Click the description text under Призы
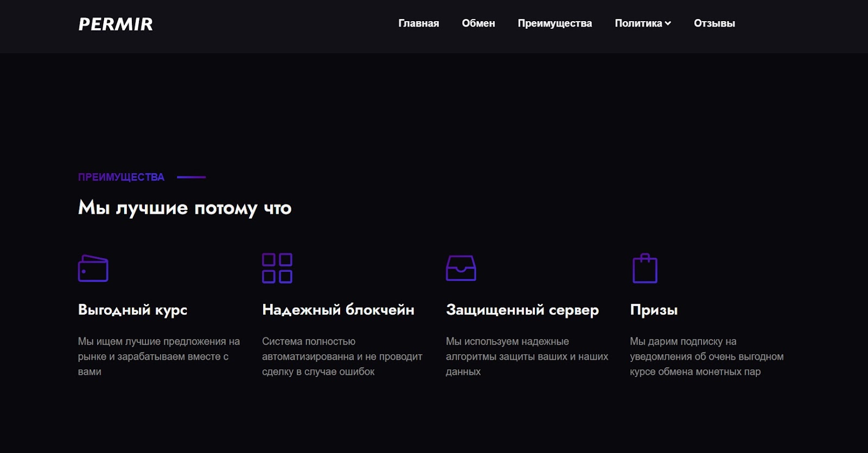Image resolution: width=868 pixels, height=453 pixels. [706, 356]
